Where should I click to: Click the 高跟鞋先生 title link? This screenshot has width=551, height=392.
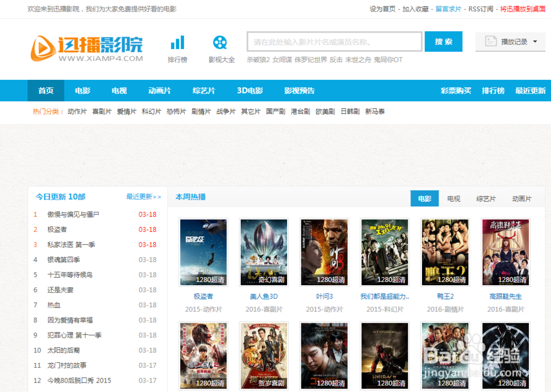(506, 296)
